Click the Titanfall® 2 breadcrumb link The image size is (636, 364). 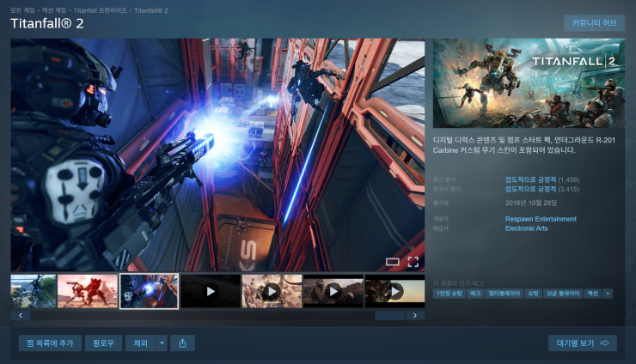[x=151, y=10]
